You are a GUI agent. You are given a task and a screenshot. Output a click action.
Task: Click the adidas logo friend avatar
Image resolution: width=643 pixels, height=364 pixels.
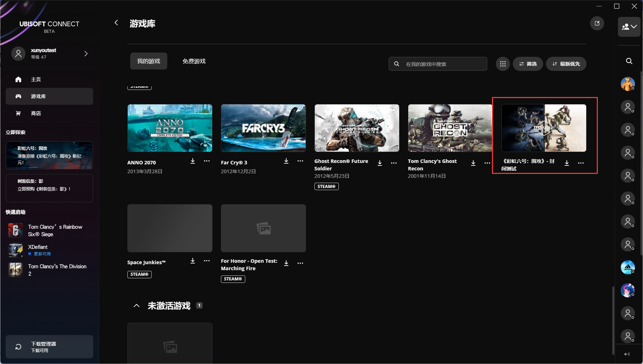click(628, 267)
